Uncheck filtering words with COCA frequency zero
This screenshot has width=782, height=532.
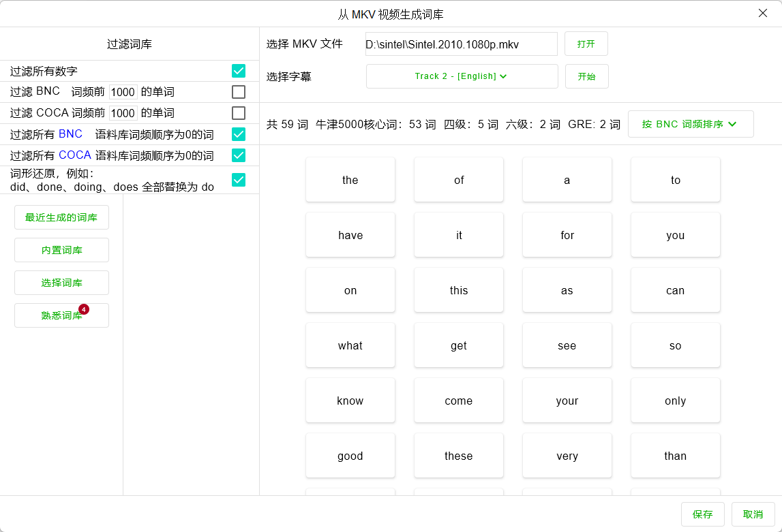(239, 155)
